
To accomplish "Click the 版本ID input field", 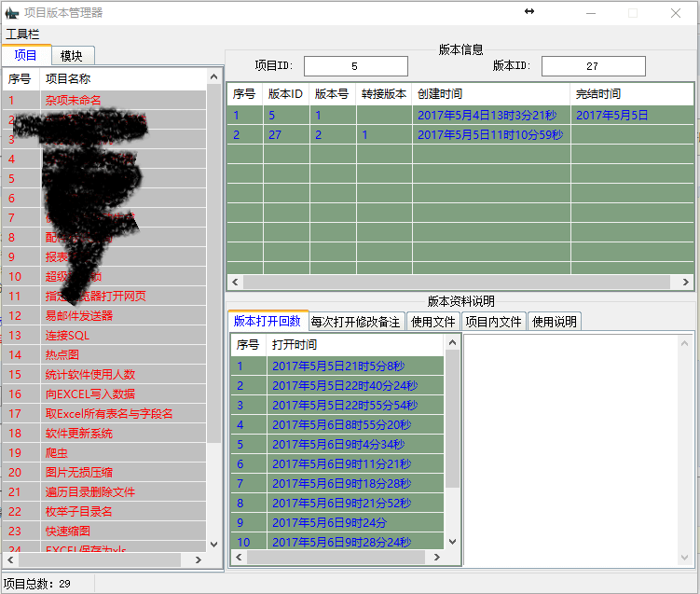I will [x=593, y=66].
